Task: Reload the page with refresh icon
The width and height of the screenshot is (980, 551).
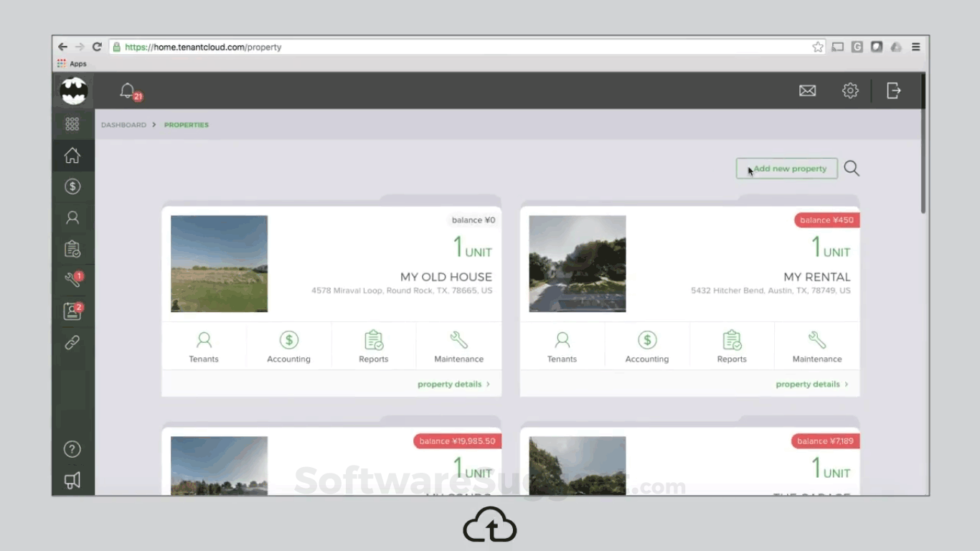Action: tap(97, 47)
